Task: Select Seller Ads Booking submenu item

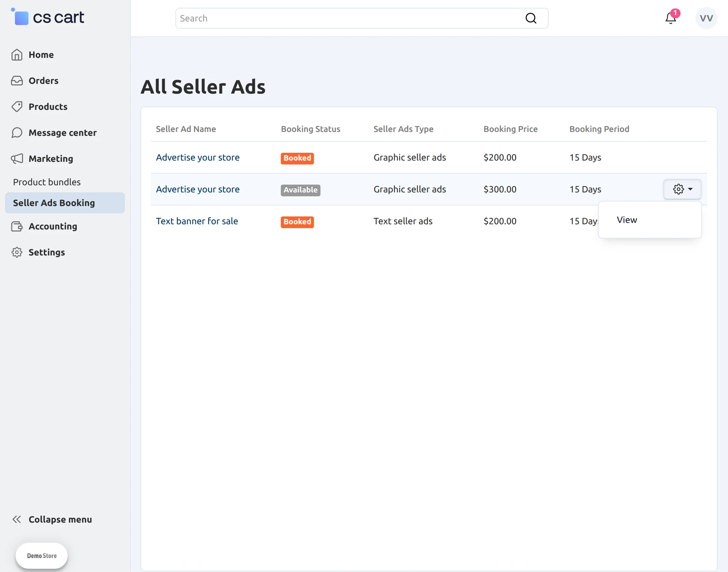Action: coord(65,202)
